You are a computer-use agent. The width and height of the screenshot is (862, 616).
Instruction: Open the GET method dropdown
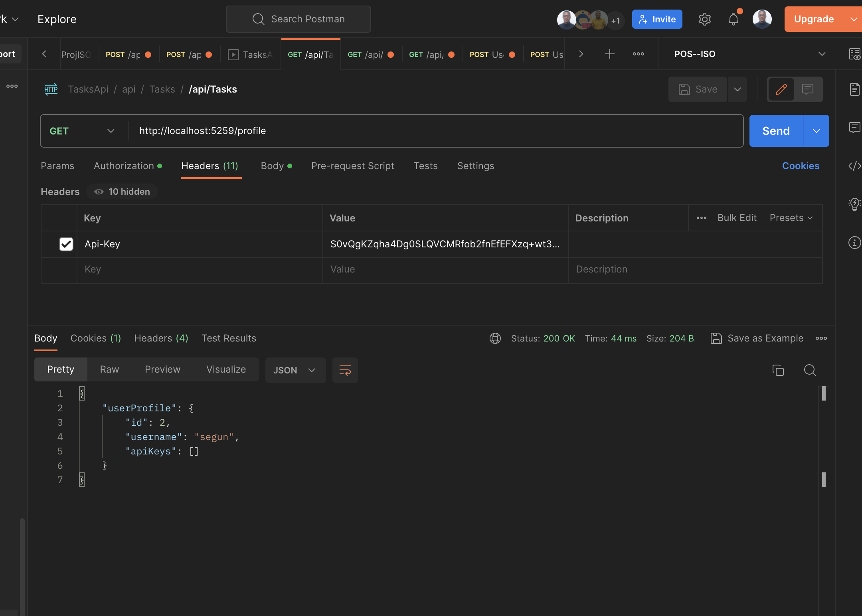click(x=82, y=131)
